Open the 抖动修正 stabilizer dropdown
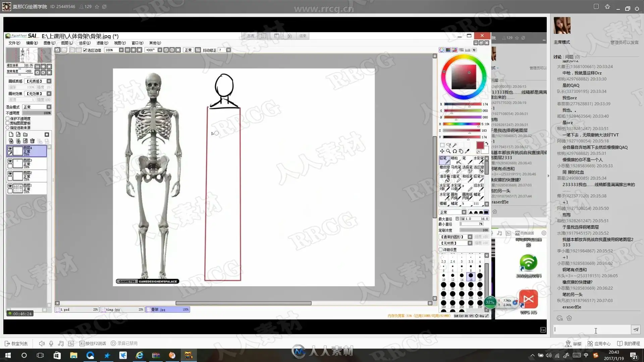Screen dimensions: 644x362 pos(228,50)
